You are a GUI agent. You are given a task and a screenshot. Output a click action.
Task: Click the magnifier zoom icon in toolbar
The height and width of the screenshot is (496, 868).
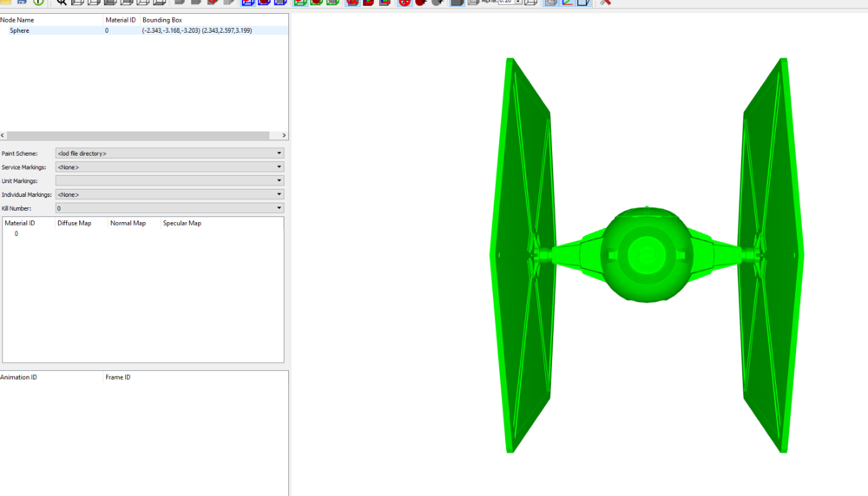pos(62,3)
